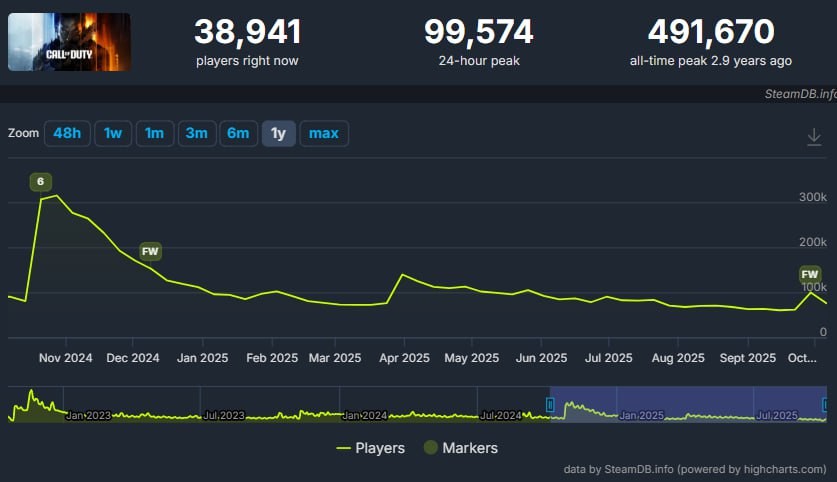Toggle the Players series in legend
The width and height of the screenshot is (837, 482).
[370, 448]
